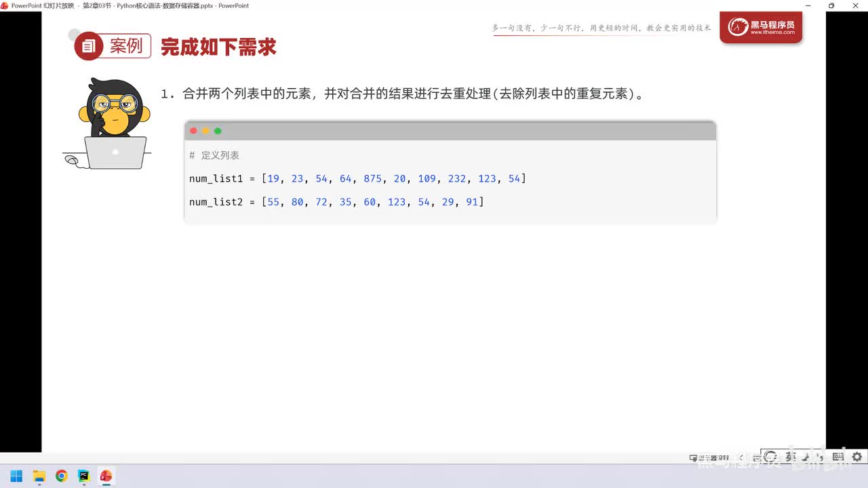
Task: Click the slide icon next to previous arrow
Action: pos(756,457)
